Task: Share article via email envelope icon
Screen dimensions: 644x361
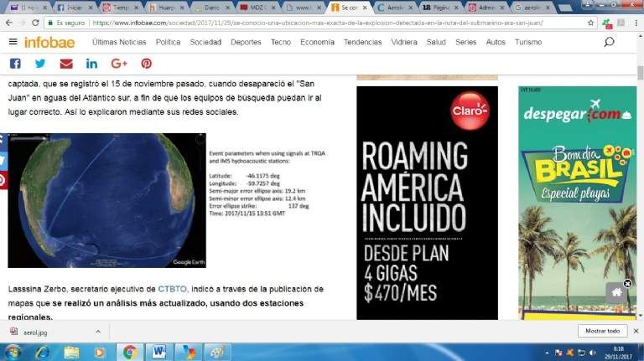Action: tap(66, 64)
